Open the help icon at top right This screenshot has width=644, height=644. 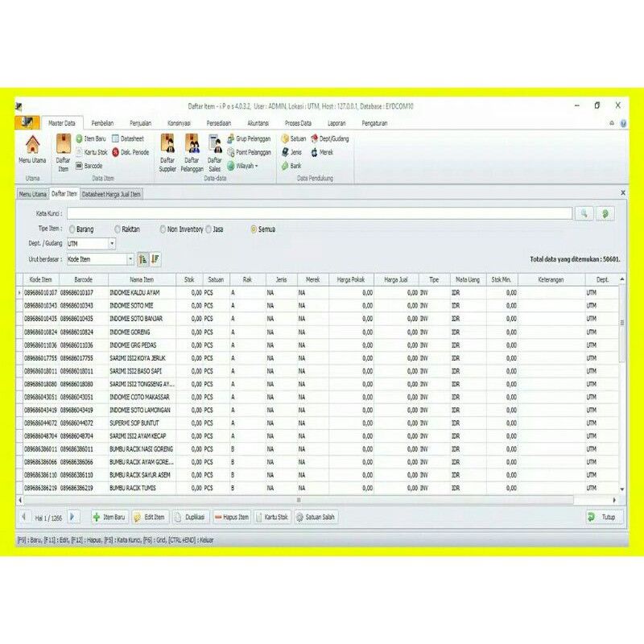pyautogui.click(x=623, y=123)
